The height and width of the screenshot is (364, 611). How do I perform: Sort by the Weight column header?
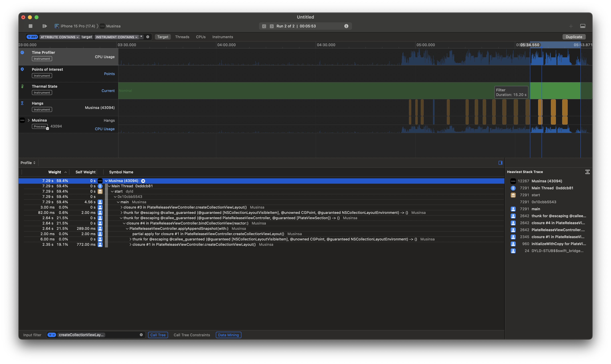pos(55,172)
